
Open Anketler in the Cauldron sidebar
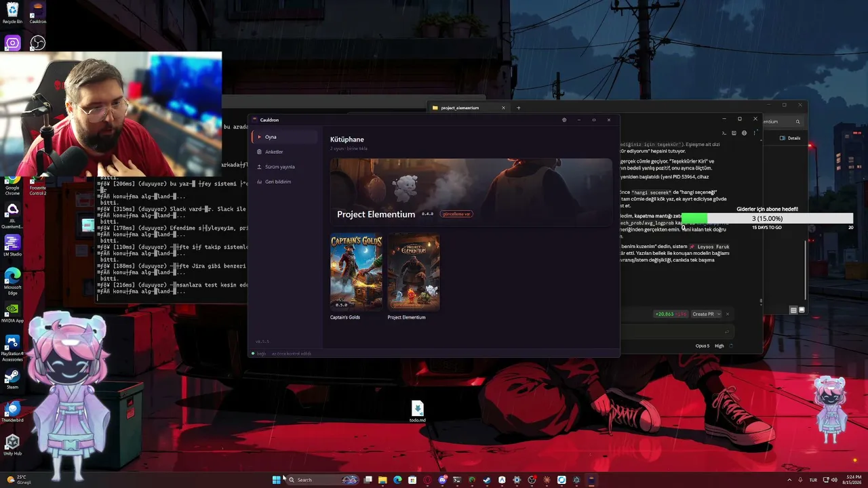point(284,152)
